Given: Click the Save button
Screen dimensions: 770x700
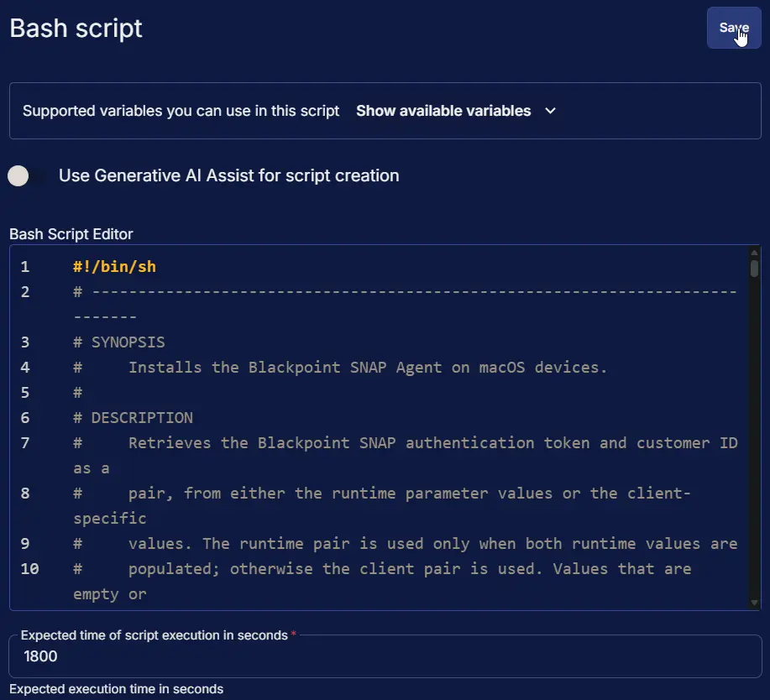Looking at the screenshot, I should tap(734, 28).
